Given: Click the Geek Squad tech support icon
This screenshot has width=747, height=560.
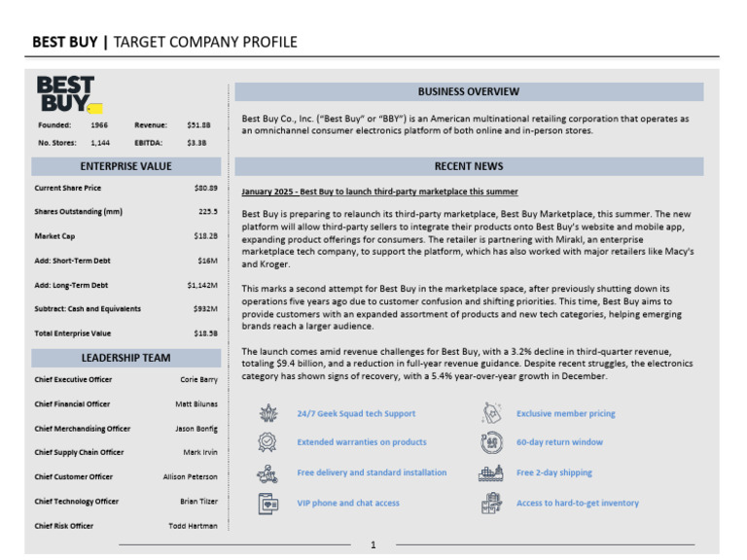Looking at the screenshot, I should pos(268,413).
